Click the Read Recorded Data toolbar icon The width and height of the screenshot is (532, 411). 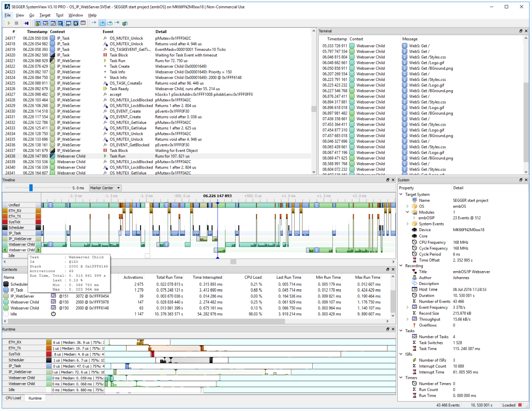[x=26, y=23]
